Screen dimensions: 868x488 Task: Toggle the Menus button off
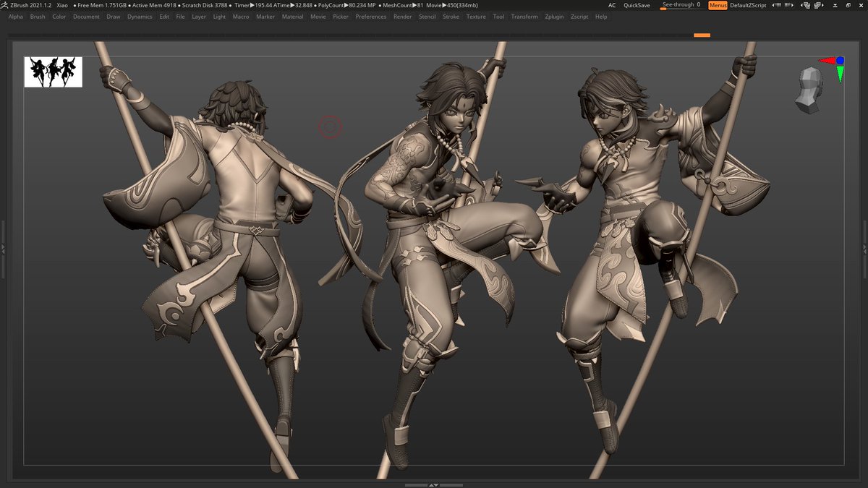point(718,5)
